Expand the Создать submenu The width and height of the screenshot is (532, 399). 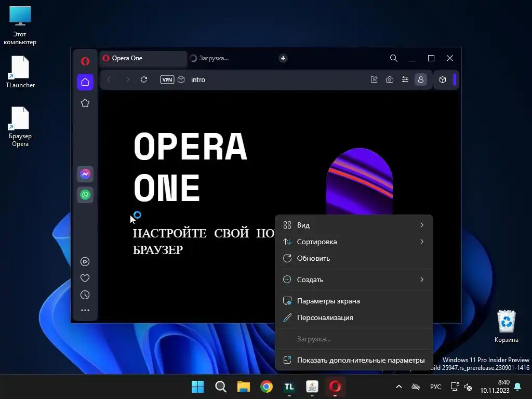coord(354,280)
